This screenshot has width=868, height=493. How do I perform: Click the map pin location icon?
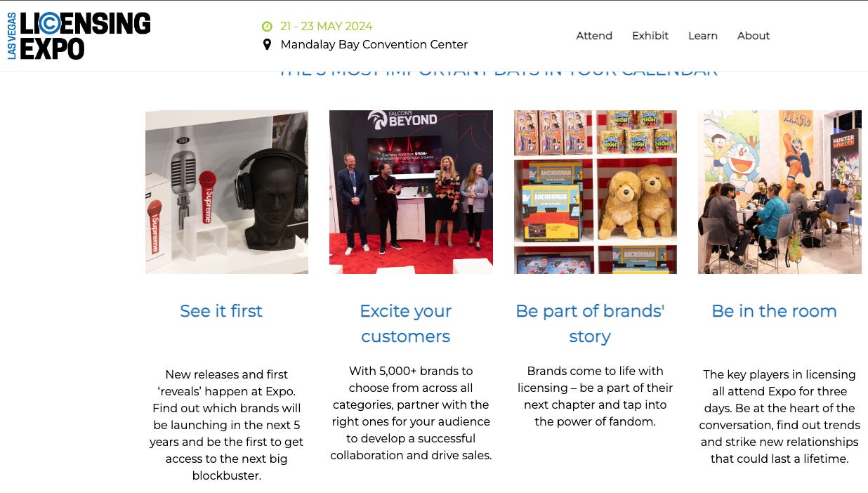click(267, 45)
